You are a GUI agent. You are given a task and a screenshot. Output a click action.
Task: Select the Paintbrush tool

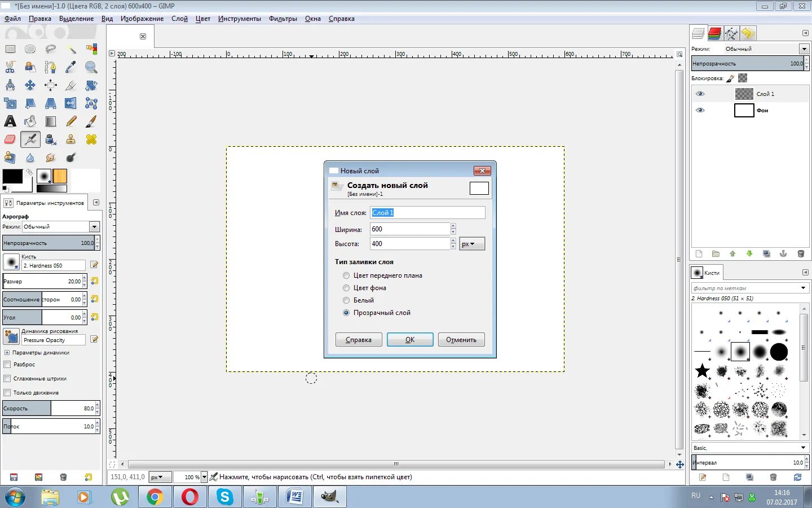tap(91, 121)
